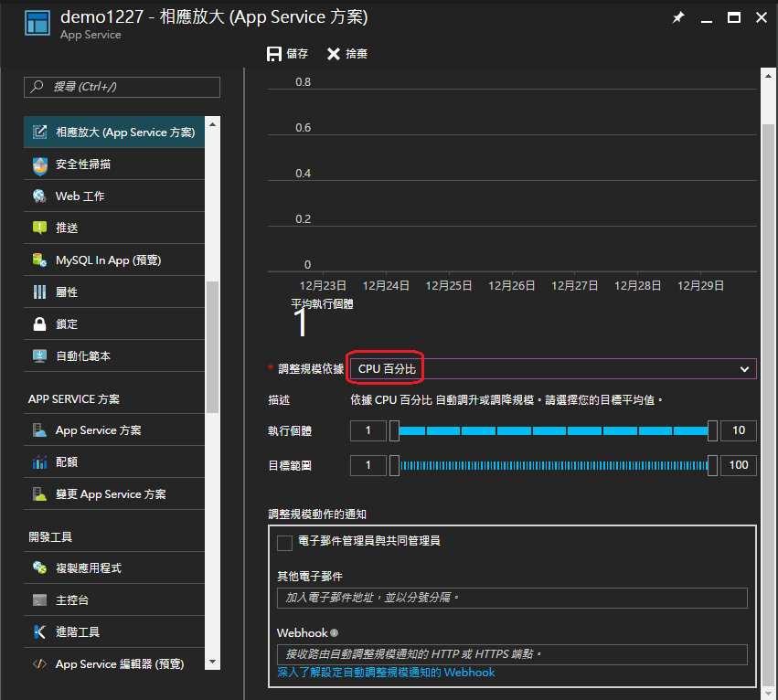Open 複製應用程式 entry
The height and width of the screenshot is (700, 778).
click(x=114, y=567)
